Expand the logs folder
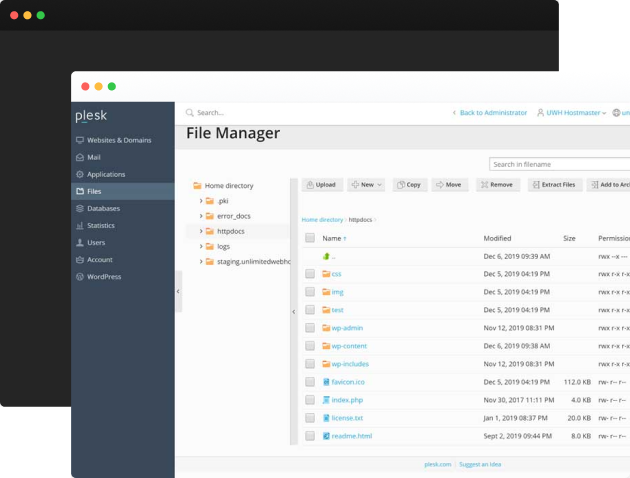 point(201,246)
